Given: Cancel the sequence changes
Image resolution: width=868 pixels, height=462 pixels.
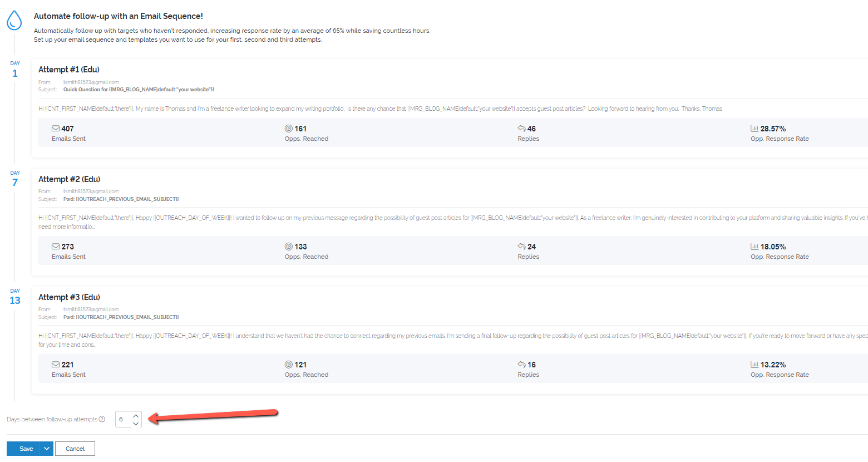Looking at the screenshot, I should point(75,449).
